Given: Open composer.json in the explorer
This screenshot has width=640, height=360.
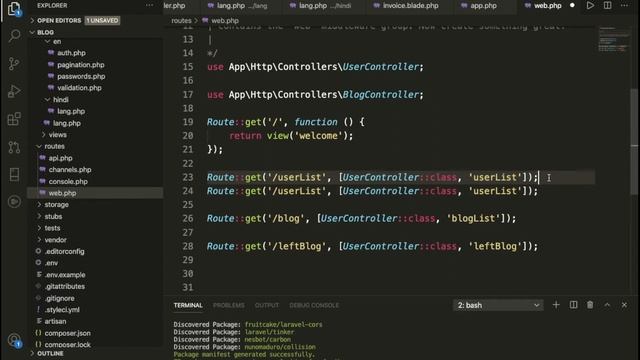Looking at the screenshot, I should click(x=67, y=333).
